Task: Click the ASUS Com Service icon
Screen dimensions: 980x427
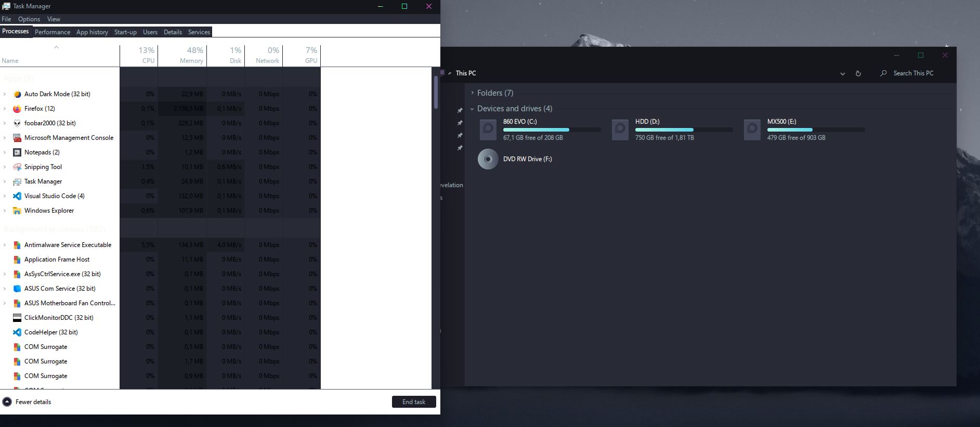Action: pyautogui.click(x=17, y=289)
